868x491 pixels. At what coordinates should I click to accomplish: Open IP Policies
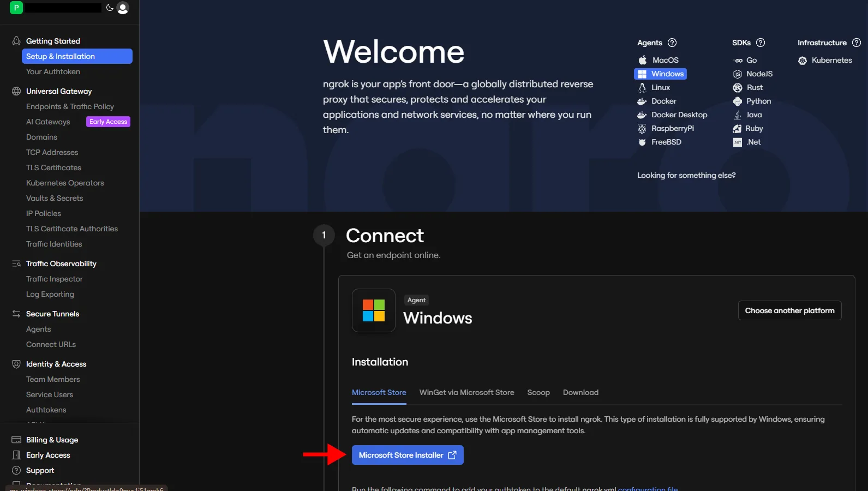pyautogui.click(x=44, y=213)
